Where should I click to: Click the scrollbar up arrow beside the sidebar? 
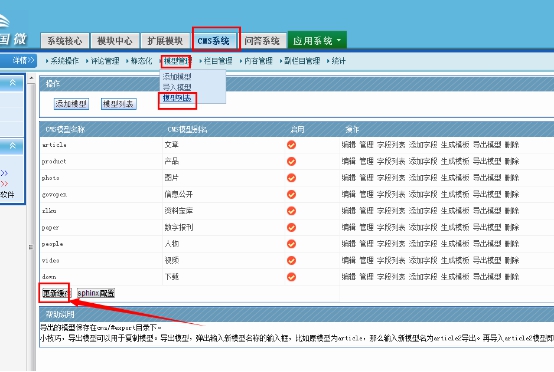(31, 78)
